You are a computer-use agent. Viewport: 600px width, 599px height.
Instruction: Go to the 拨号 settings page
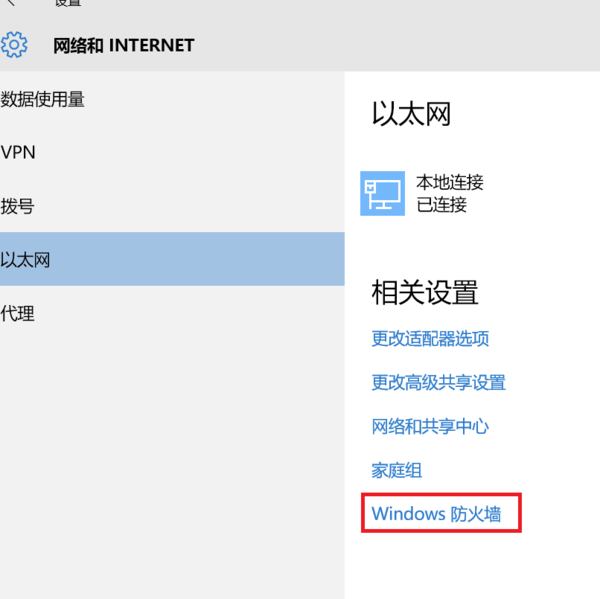coord(18,207)
